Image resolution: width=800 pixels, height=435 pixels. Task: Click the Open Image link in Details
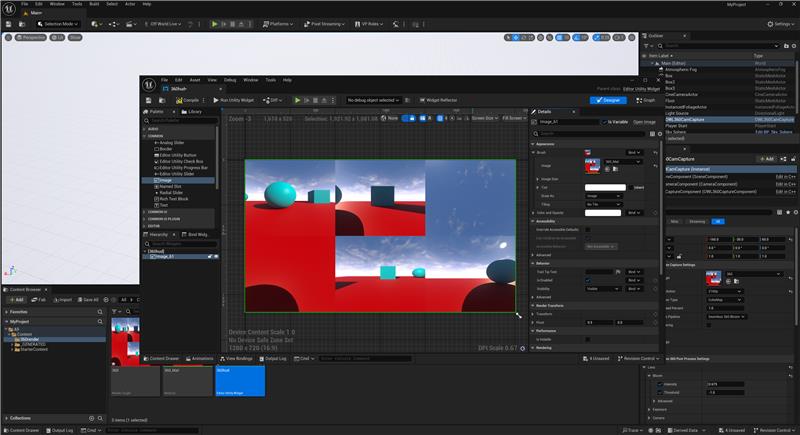click(x=644, y=122)
